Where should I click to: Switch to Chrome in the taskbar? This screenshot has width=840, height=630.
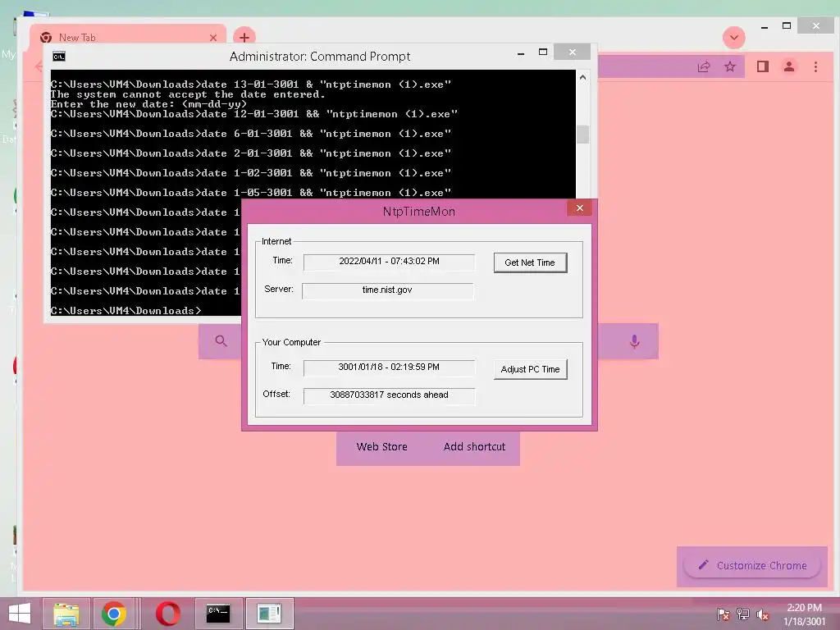point(113,614)
